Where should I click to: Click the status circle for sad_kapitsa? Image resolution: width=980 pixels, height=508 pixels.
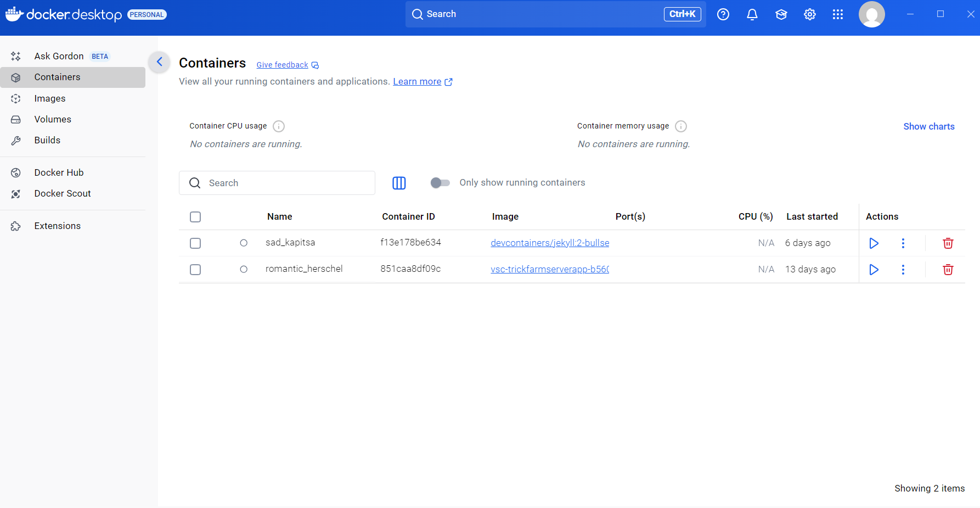(x=244, y=243)
